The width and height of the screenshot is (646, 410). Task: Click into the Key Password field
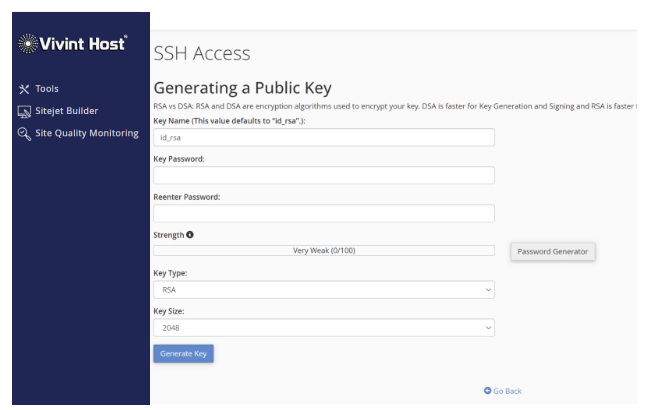point(323,175)
